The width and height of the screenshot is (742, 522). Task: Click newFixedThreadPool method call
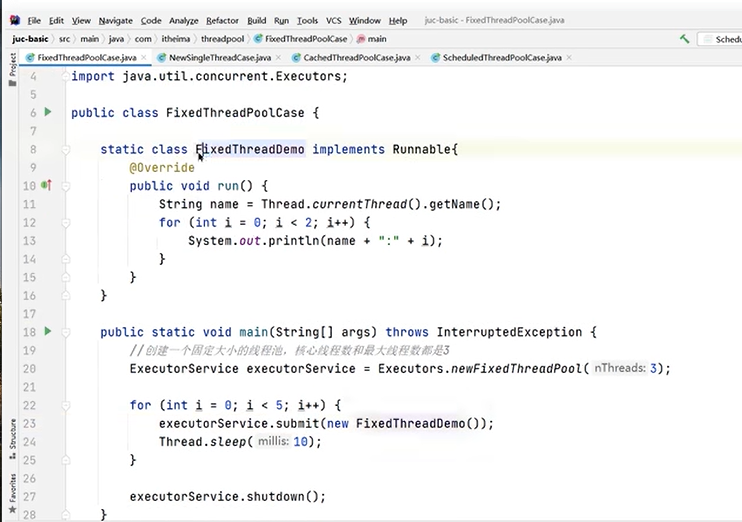[516, 369]
